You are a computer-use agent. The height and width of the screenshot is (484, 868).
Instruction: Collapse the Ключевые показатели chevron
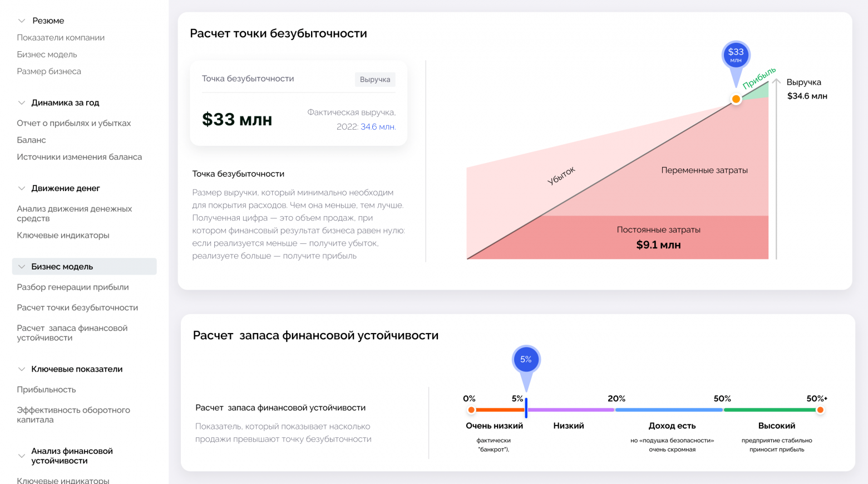(x=22, y=369)
